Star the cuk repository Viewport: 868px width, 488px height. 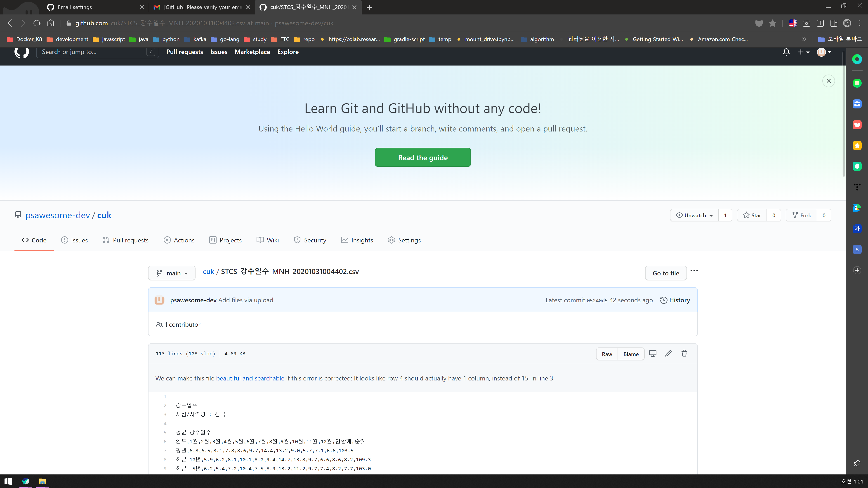(752, 215)
